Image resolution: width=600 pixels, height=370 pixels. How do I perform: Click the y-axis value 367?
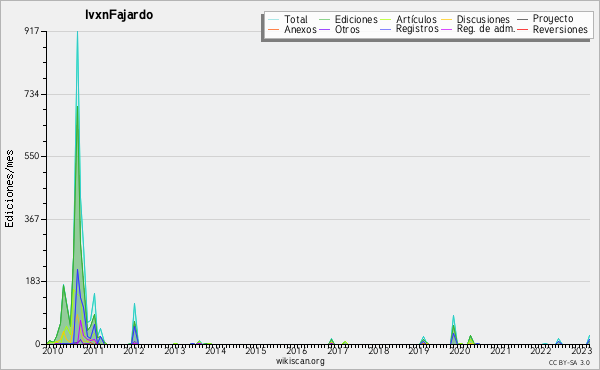[32, 219]
